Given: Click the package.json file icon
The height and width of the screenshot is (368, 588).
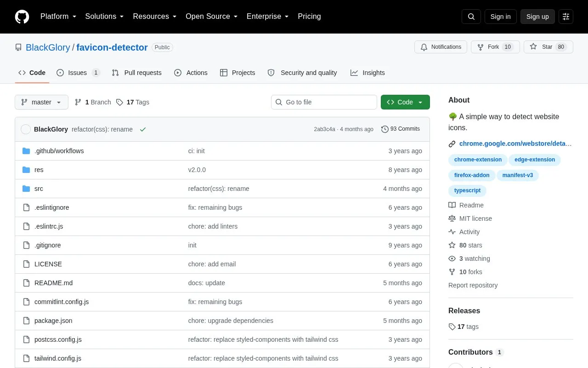Looking at the screenshot, I should tap(26, 321).
